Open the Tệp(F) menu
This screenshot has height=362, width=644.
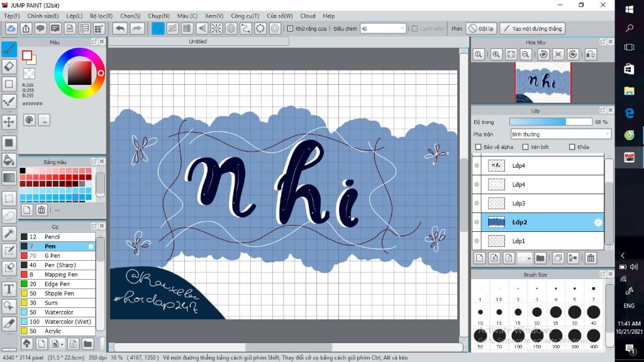click(12, 16)
